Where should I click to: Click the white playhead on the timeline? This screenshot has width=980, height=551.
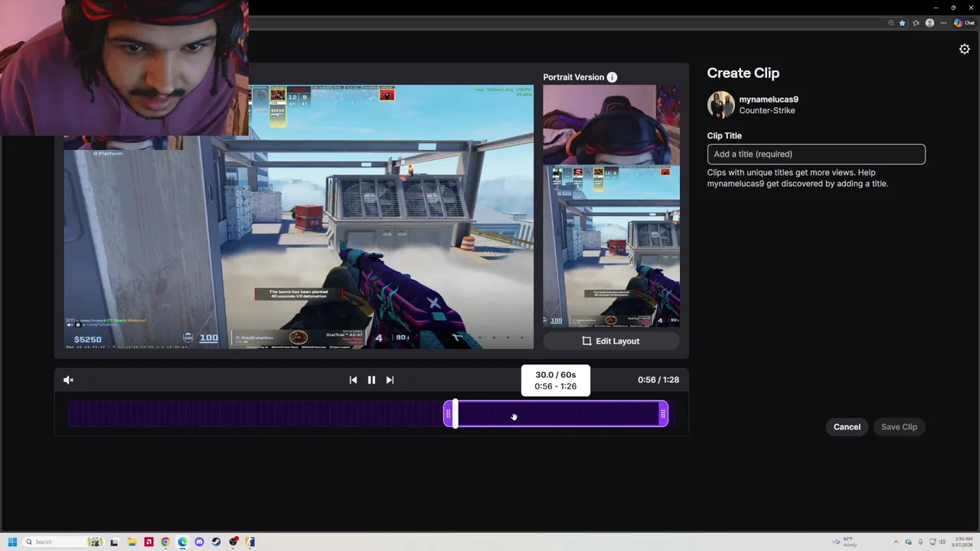[456, 413]
